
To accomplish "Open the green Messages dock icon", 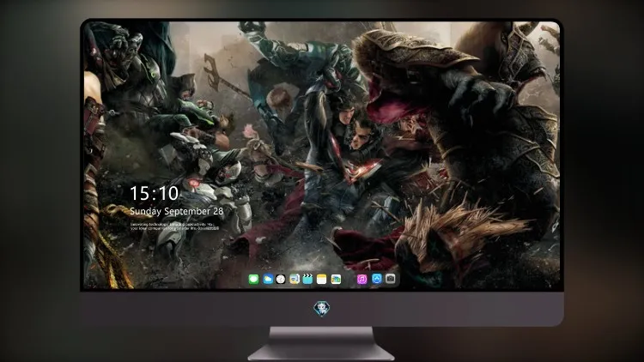I will 253,279.
